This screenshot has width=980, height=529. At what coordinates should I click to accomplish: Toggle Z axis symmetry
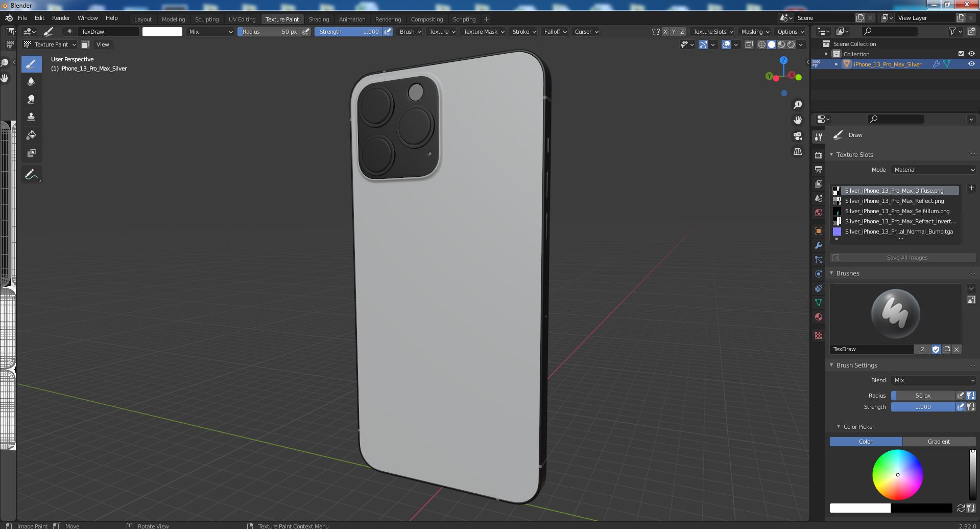(x=682, y=32)
